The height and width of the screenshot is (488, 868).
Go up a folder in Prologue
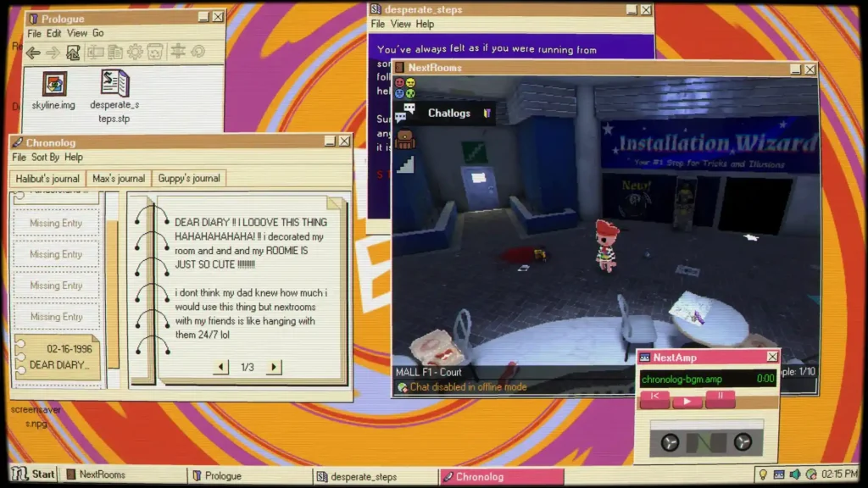point(73,53)
